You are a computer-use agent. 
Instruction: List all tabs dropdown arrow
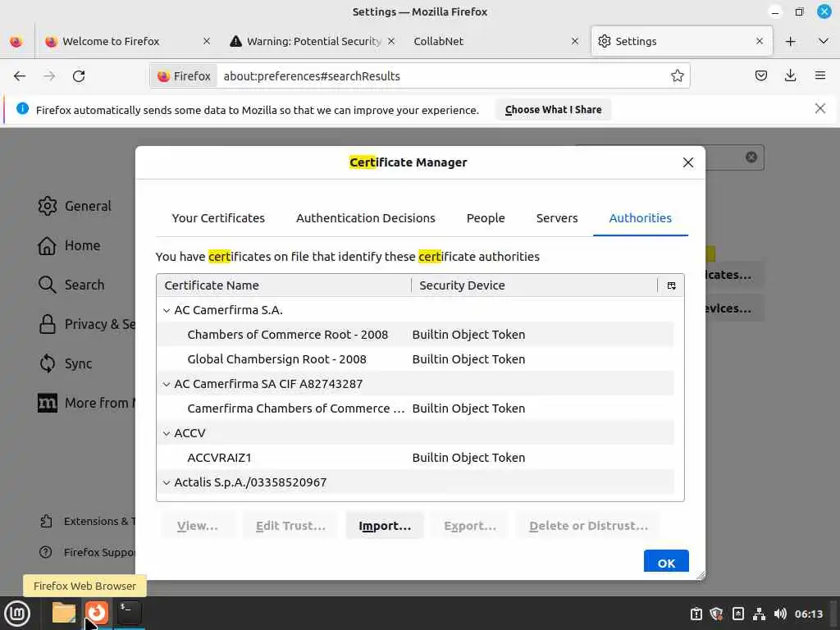(x=824, y=41)
